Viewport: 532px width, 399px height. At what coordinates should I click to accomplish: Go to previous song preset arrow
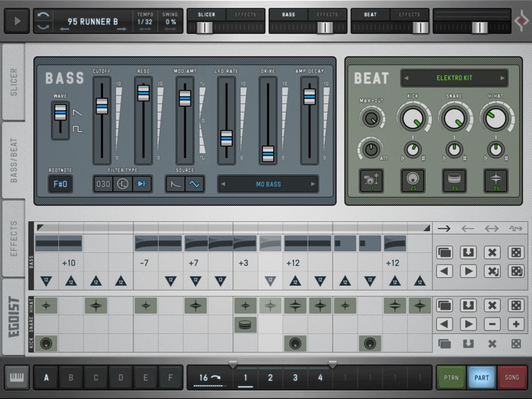click(x=65, y=30)
